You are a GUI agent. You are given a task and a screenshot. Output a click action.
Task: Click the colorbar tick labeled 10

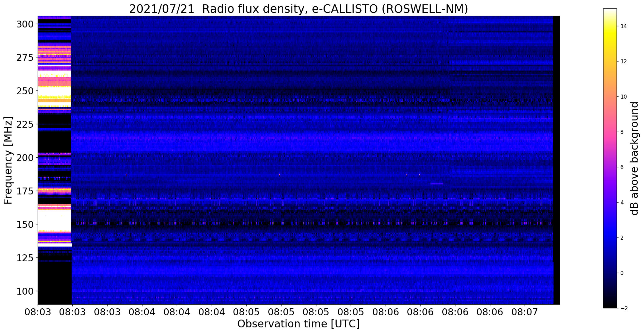tap(624, 97)
